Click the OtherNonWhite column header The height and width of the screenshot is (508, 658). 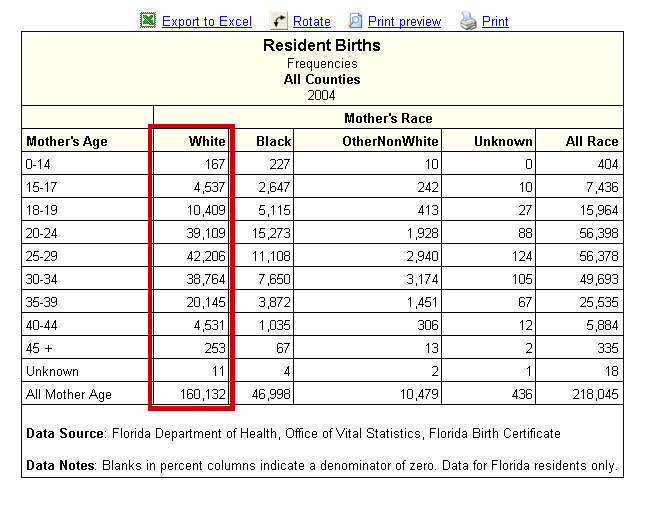pyautogui.click(x=390, y=141)
